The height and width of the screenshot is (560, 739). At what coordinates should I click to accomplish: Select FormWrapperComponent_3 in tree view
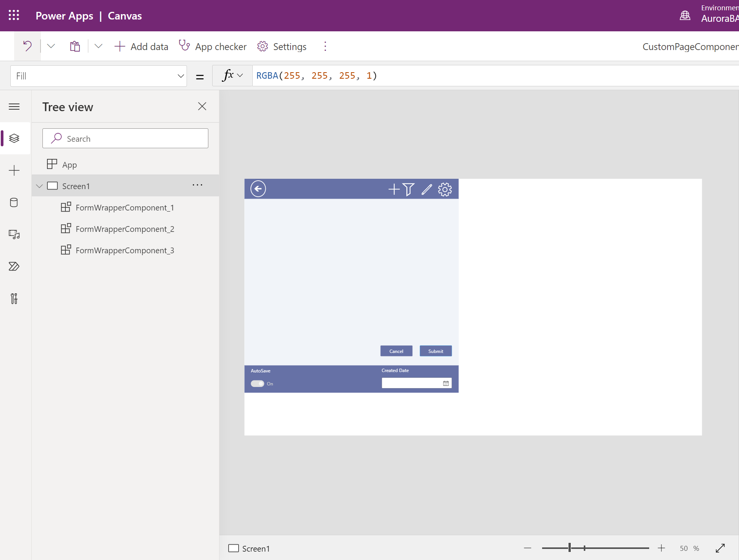point(126,250)
